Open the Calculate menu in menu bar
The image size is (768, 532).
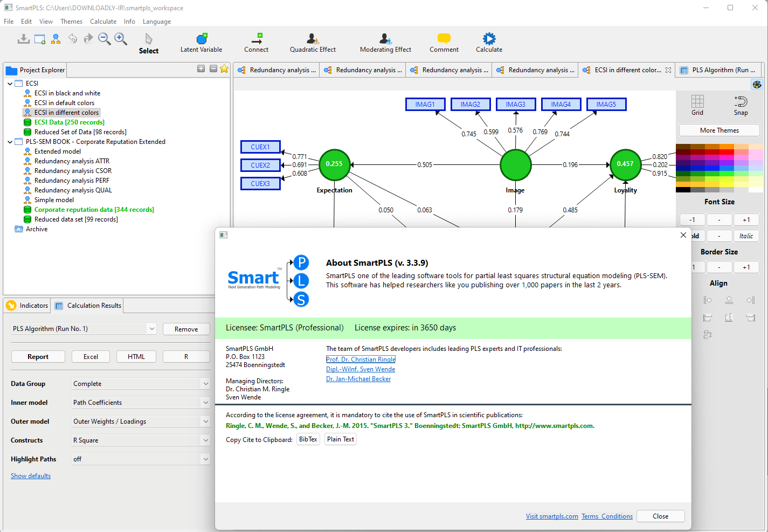[103, 22]
